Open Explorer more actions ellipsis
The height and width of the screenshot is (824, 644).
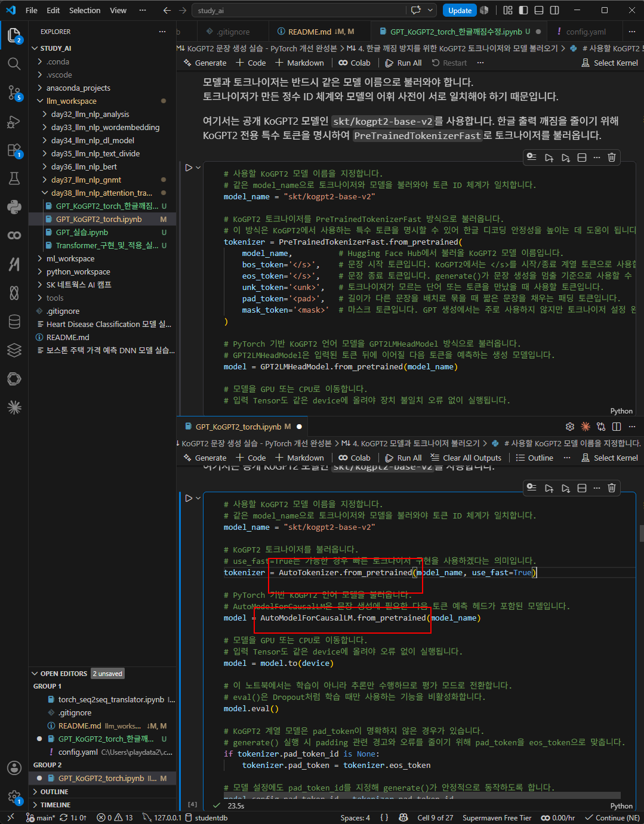(162, 32)
